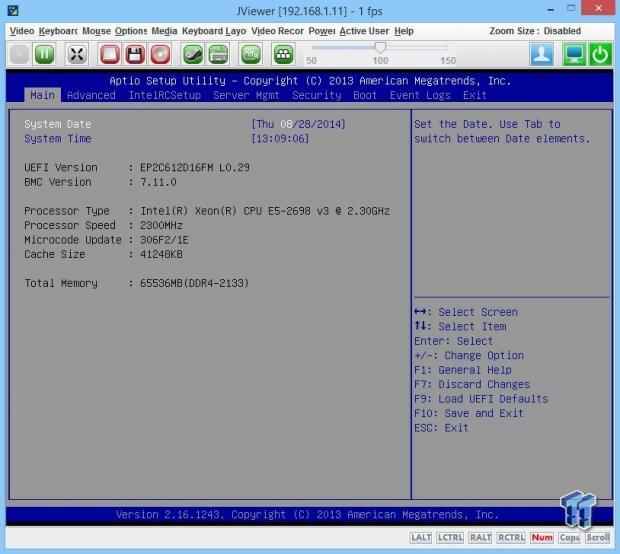The image size is (620, 554).
Task: Click F7: Discard Changes help text
Action: 472,384
